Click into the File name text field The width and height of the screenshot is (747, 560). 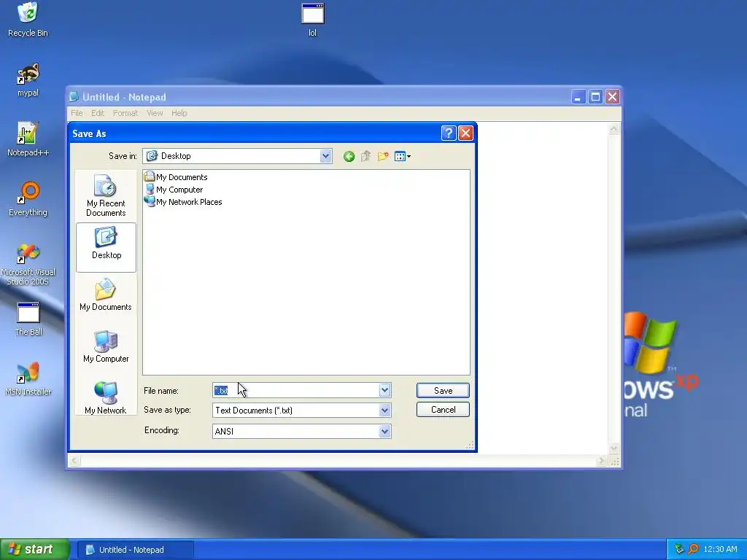296,391
